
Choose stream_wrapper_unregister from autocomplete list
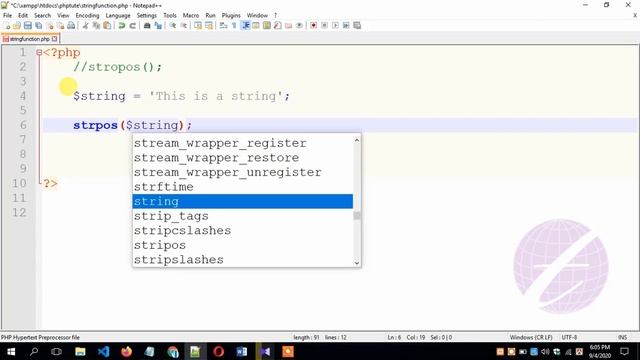pos(242,172)
